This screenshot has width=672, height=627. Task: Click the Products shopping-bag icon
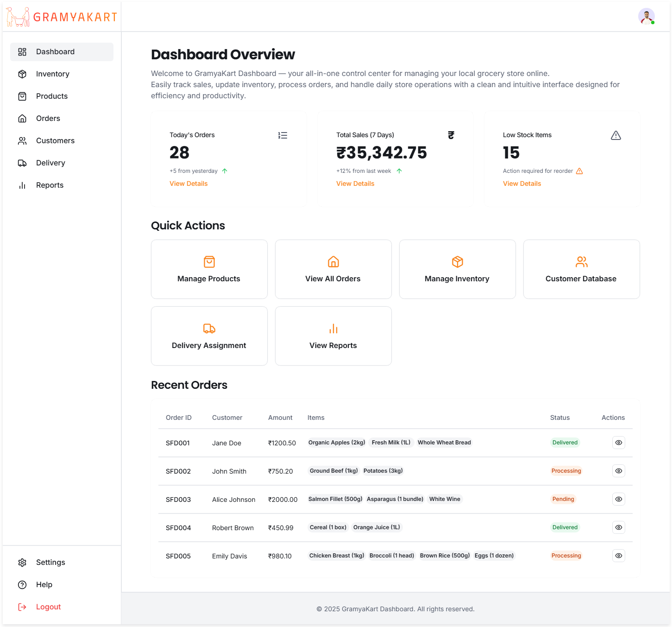coord(22,96)
